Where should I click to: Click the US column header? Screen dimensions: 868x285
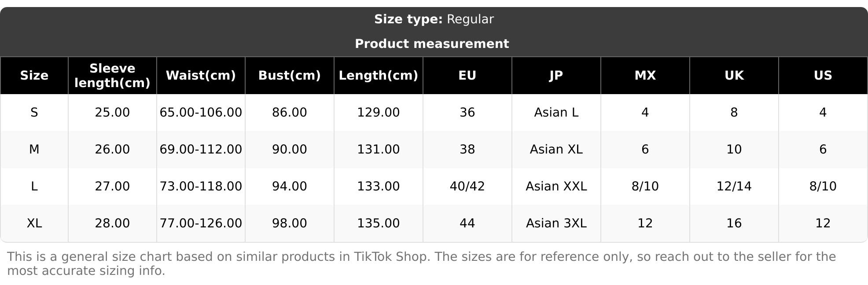pyautogui.click(x=823, y=76)
